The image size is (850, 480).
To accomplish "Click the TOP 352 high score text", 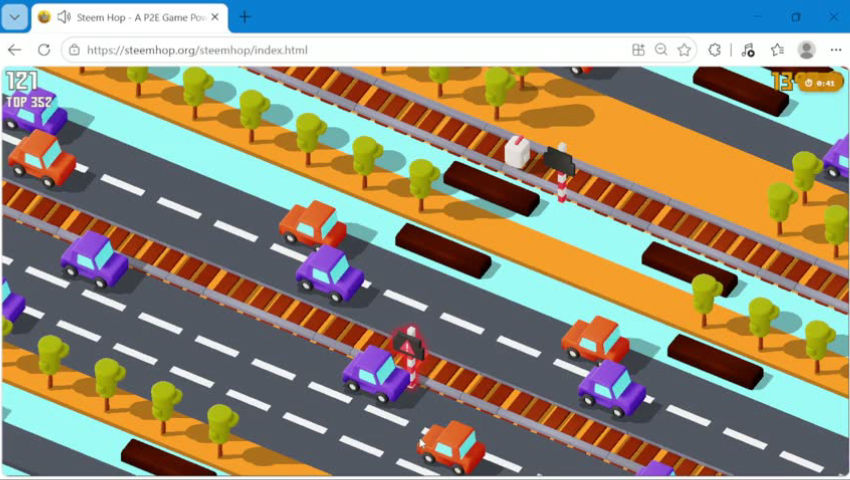I will (x=29, y=102).
